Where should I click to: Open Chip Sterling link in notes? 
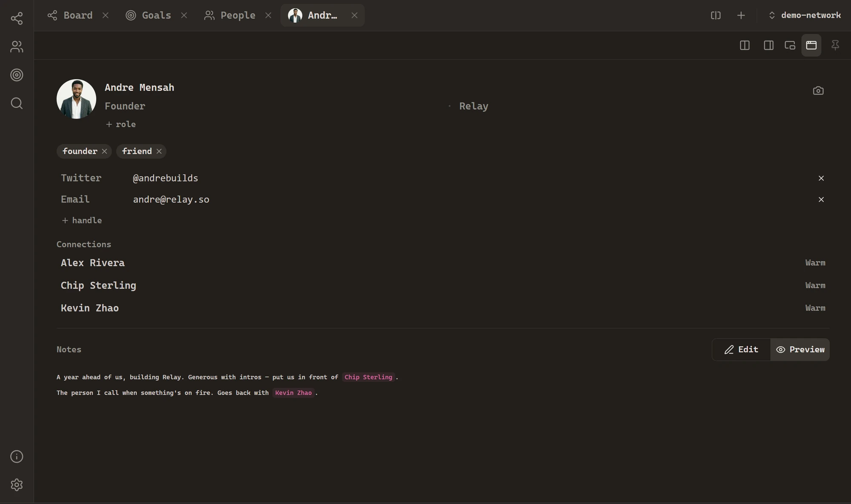click(368, 377)
